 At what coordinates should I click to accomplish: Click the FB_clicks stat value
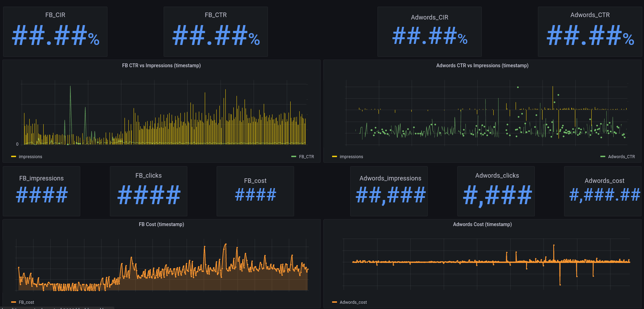(149, 195)
